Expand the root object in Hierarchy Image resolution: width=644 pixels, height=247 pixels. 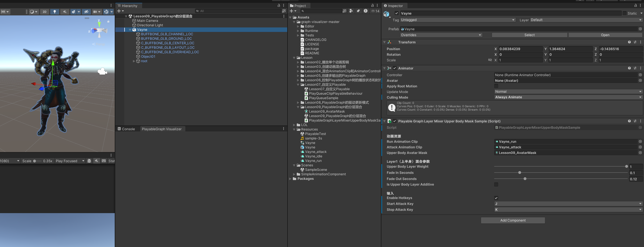coord(134,61)
